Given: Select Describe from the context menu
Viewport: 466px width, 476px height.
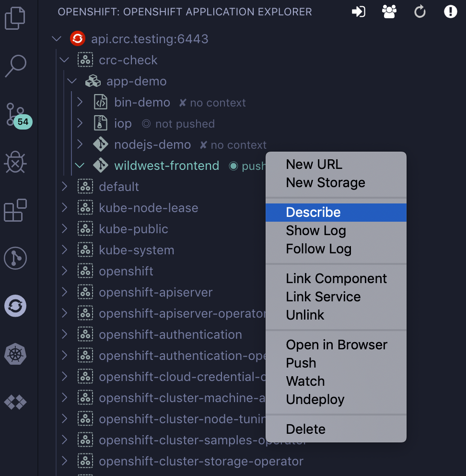Looking at the screenshot, I should 313,212.
